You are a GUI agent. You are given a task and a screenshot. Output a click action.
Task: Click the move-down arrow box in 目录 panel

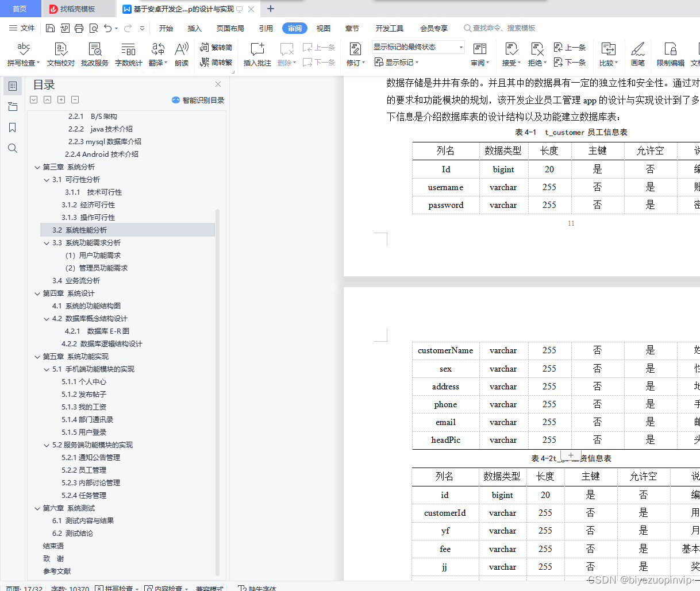click(x=33, y=100)
